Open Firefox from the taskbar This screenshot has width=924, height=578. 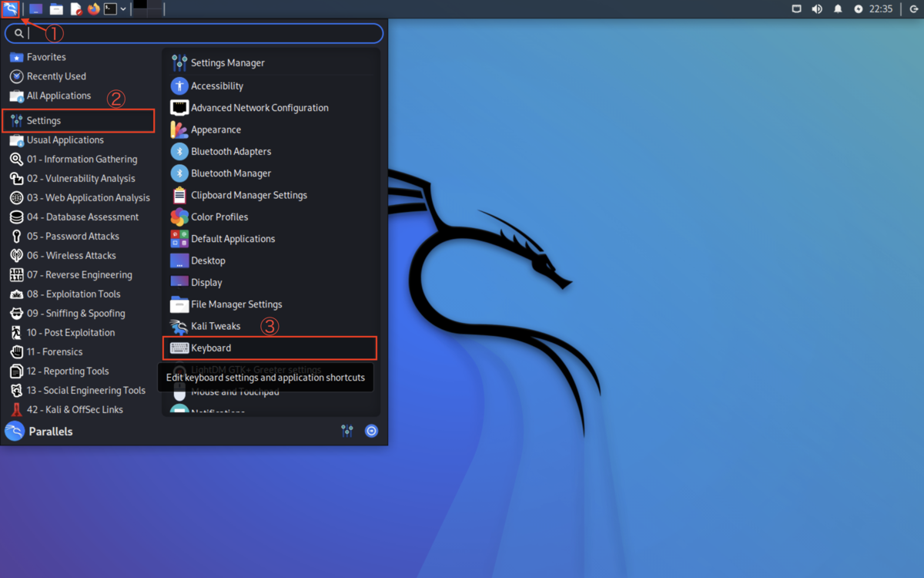(93, 9)
